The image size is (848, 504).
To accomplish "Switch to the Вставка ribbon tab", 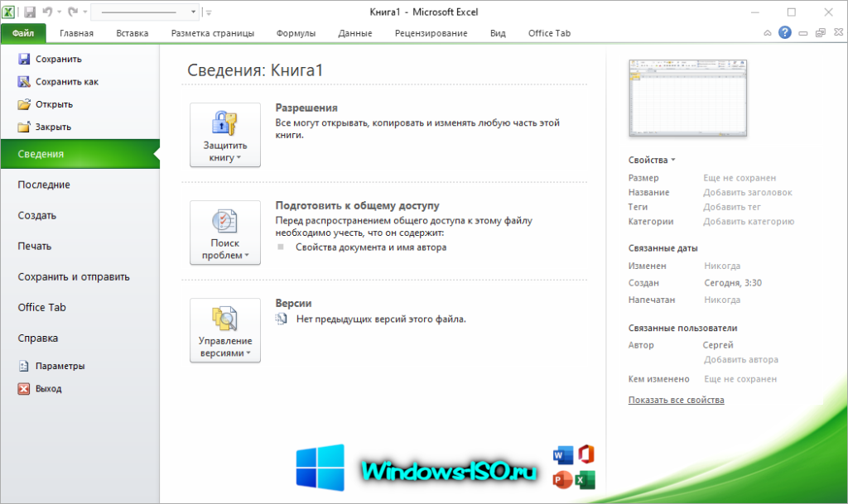I will (132, 33).
